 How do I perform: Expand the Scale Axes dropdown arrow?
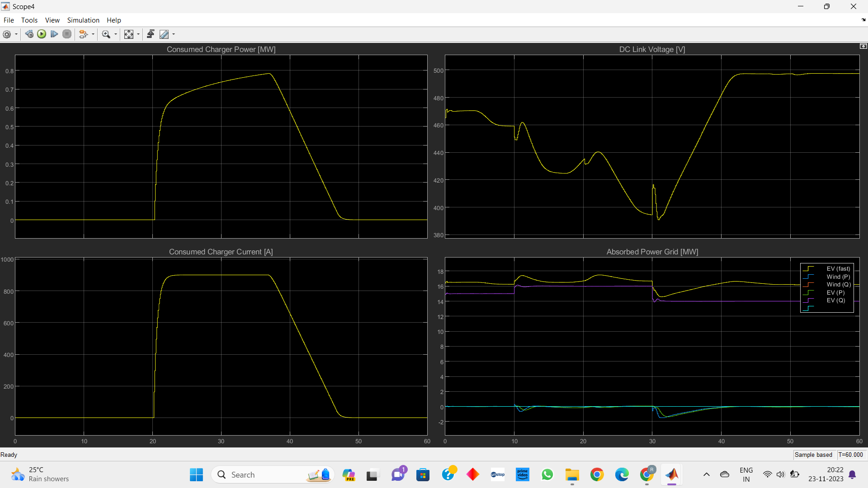pyautogui.click(x=138, y=34)
